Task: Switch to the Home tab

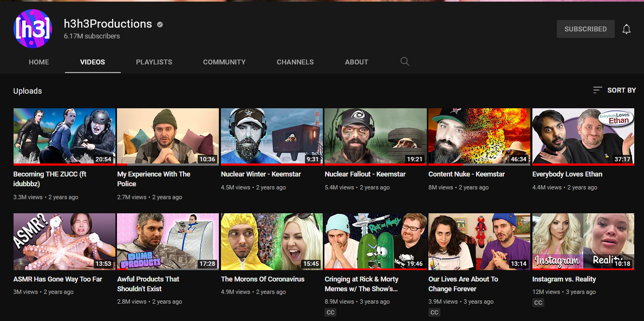Action: click(39, 62)
